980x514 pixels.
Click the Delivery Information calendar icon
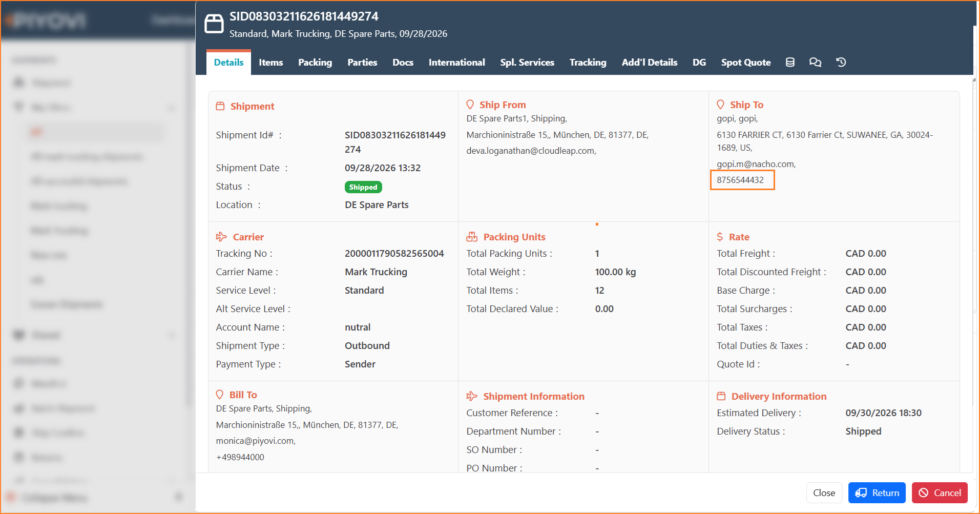click(x=721, y=396)
